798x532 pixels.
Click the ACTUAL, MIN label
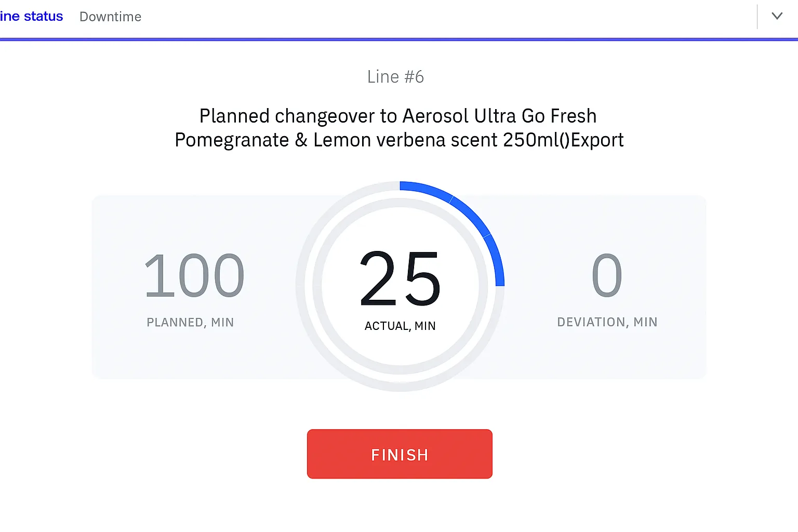click(400, 326)
